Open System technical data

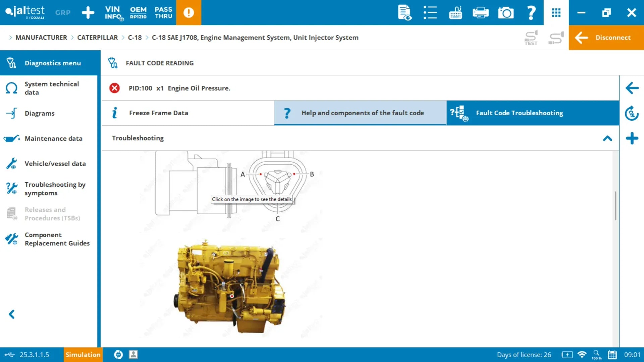(x=49, y=88)
